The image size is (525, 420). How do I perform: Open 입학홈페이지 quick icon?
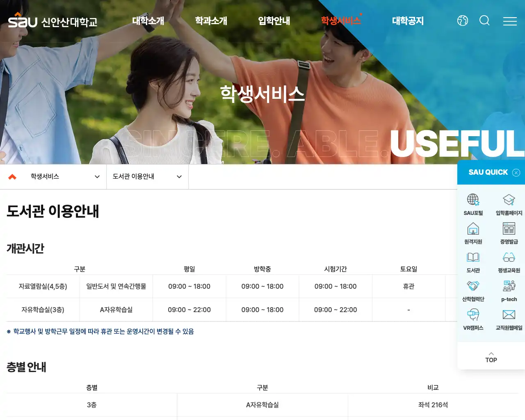(509, 205)
